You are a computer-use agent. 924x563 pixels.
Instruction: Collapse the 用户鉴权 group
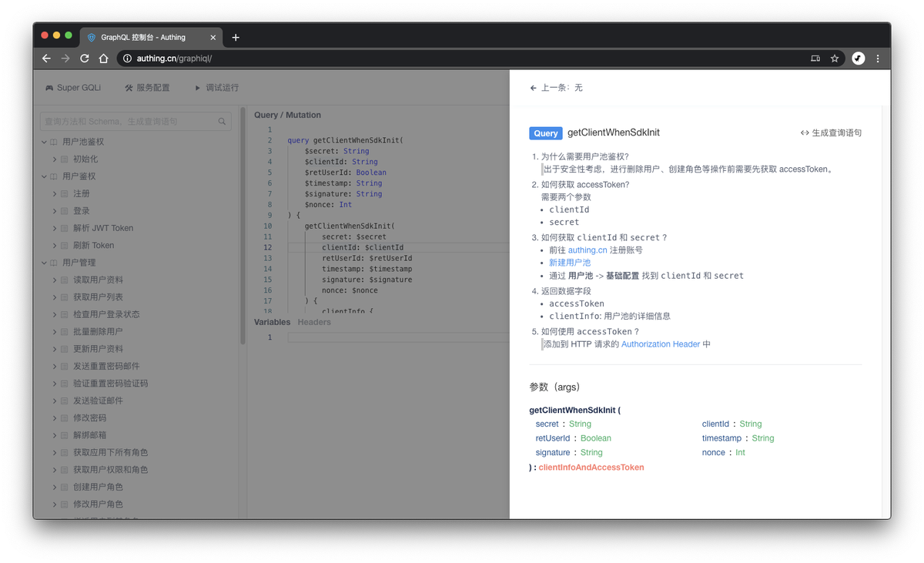(x=44, y=176)
